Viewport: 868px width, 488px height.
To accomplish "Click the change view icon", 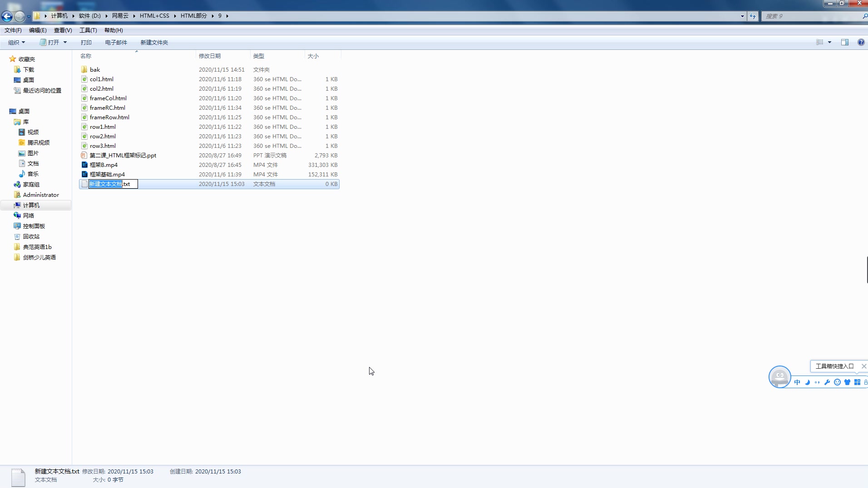I will 820,42.
